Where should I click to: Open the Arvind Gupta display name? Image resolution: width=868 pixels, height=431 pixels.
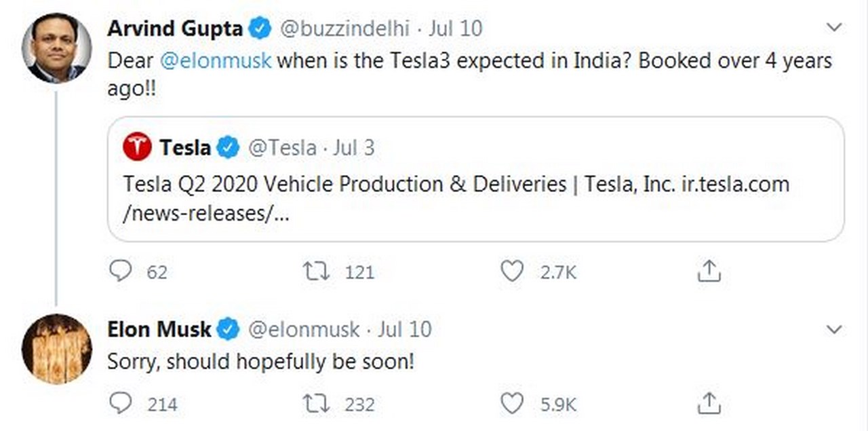pyautogui.click(x=175, y=29)
